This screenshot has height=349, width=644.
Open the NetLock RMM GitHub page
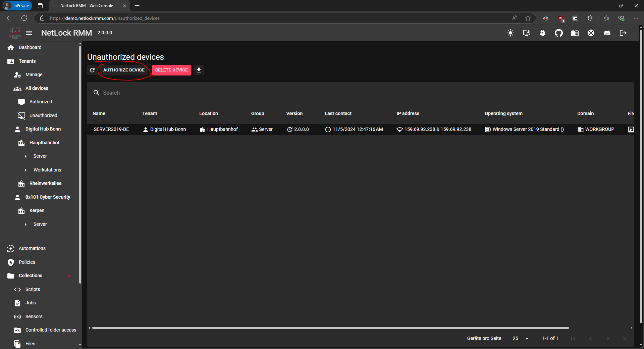tap(559, 33)
